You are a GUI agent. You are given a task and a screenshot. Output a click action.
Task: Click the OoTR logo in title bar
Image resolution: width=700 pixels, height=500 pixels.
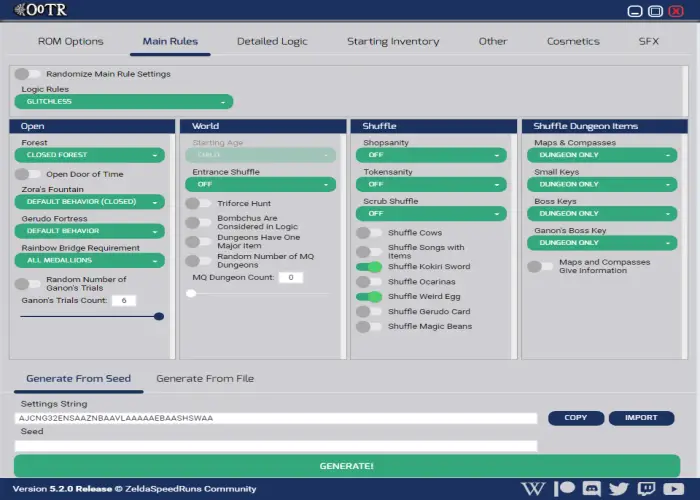[x=40, y=9]
